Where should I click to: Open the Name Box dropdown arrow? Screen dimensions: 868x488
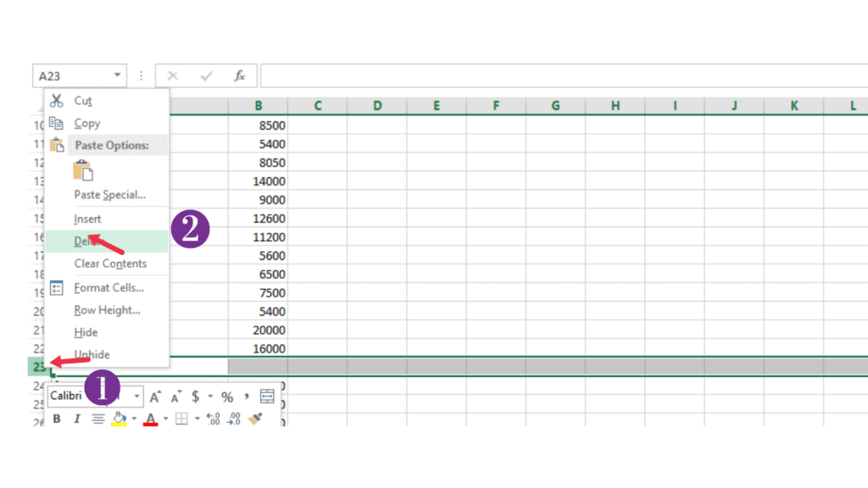117,75
